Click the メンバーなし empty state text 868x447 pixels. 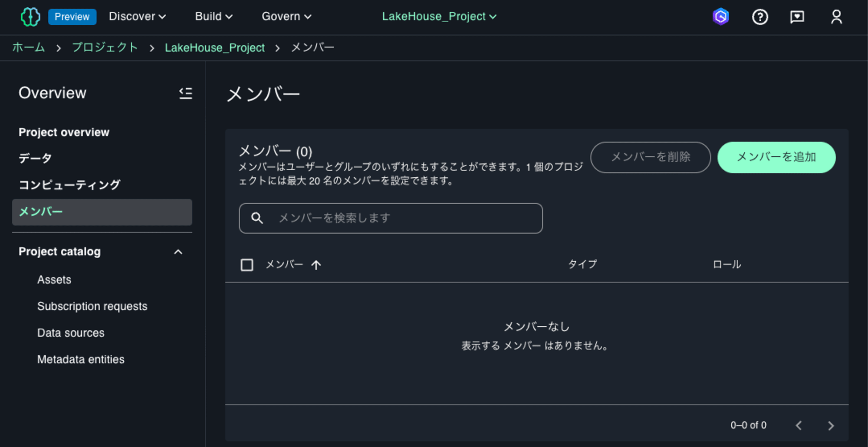pos(536,327)
